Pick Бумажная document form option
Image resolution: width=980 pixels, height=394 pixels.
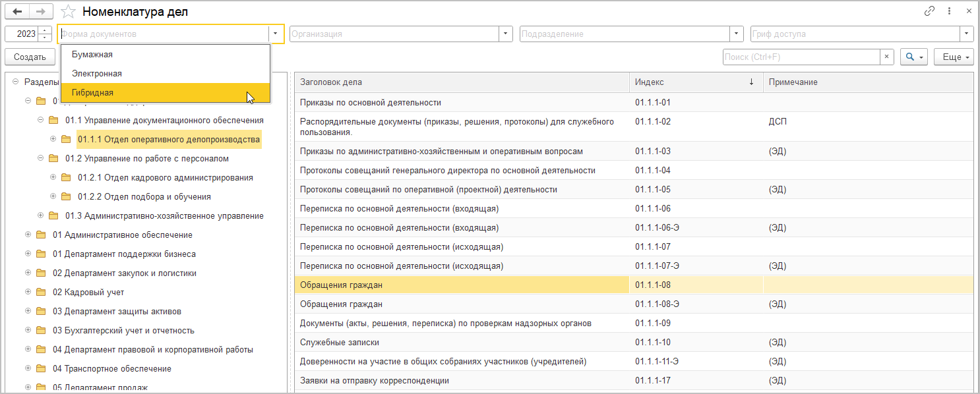(x=92, y=55)
